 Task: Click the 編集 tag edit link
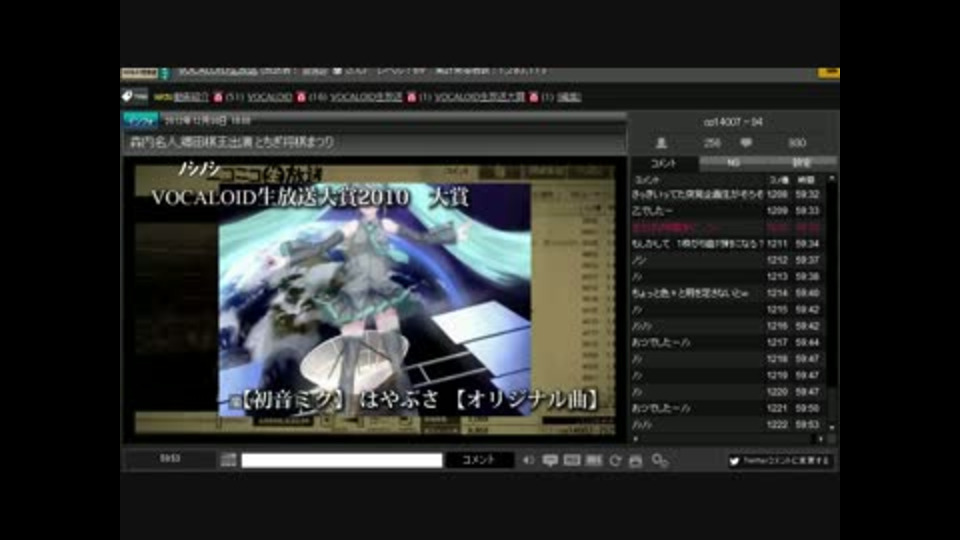(569, 97)
